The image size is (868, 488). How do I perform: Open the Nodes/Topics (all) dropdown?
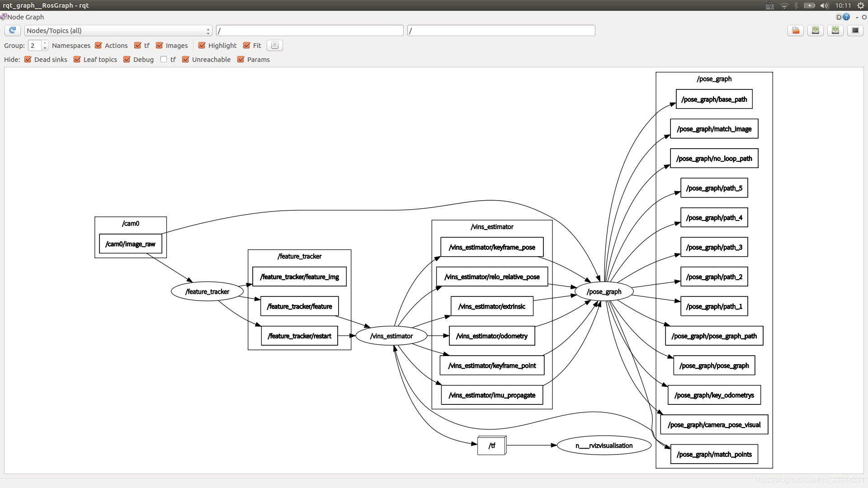coord(118,30)
